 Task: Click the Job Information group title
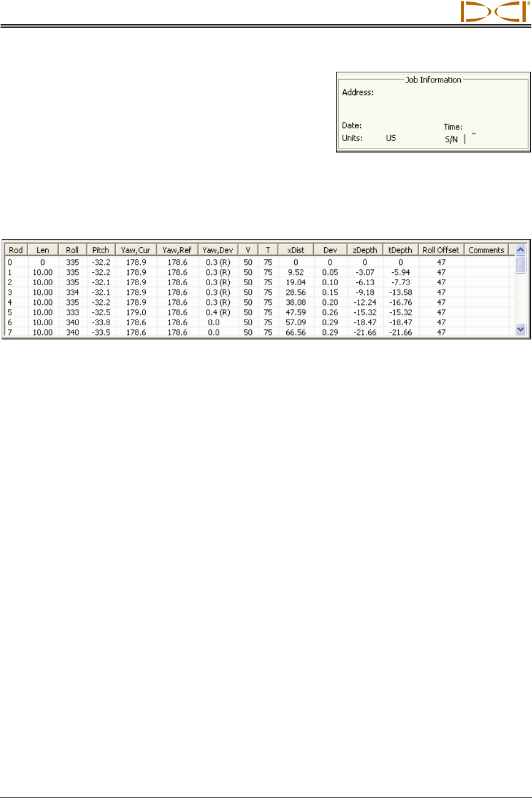[433, 80]
